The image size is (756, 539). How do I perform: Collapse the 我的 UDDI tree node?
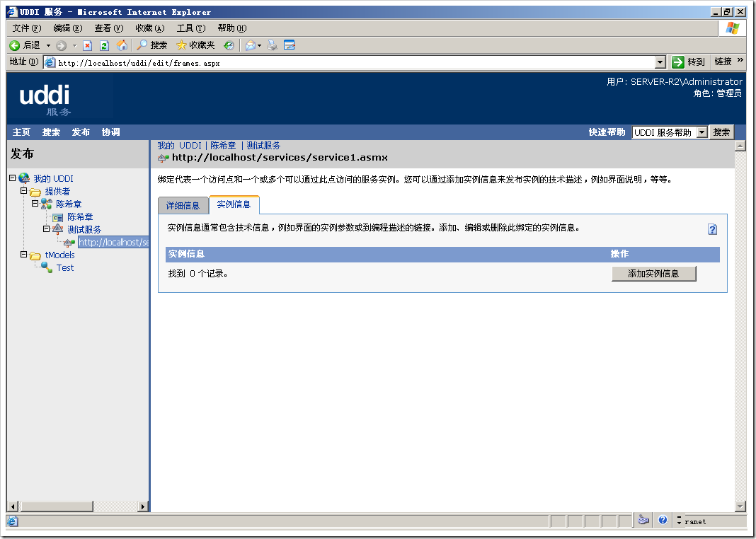coord(13,178)
